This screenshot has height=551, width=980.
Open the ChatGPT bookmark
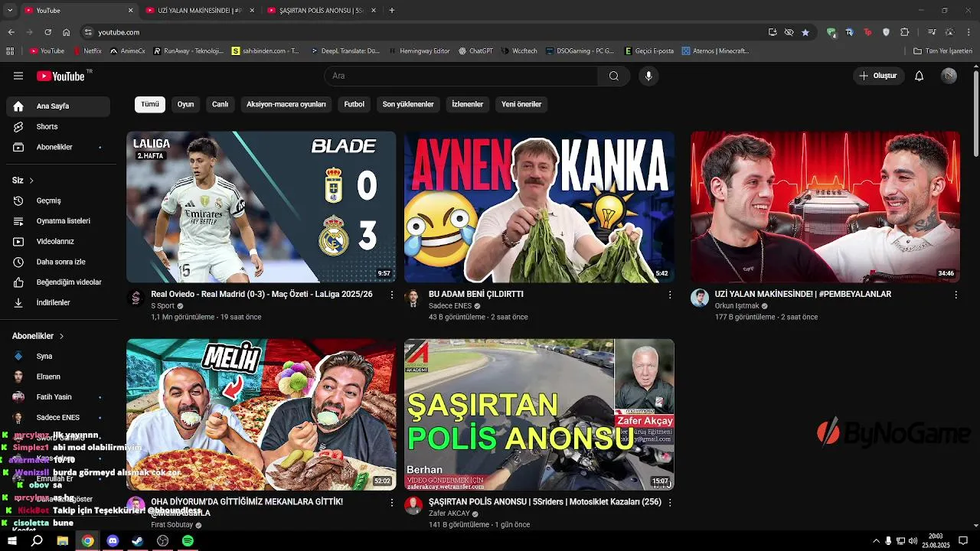click(x=475, y=51)
